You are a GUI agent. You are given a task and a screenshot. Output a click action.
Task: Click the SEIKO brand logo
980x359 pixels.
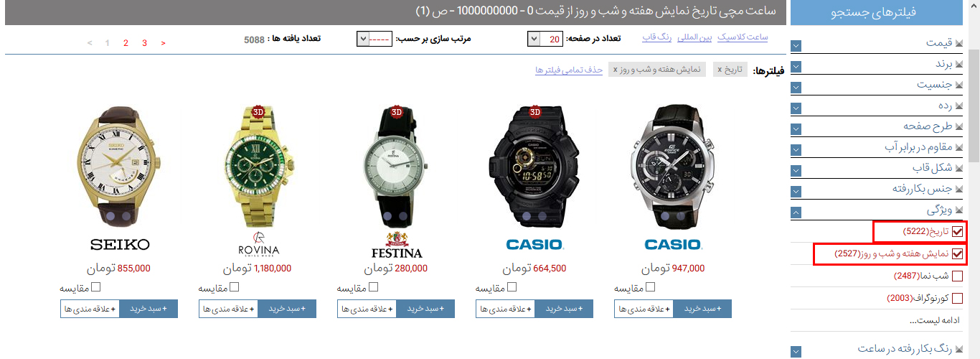[120, 244]
